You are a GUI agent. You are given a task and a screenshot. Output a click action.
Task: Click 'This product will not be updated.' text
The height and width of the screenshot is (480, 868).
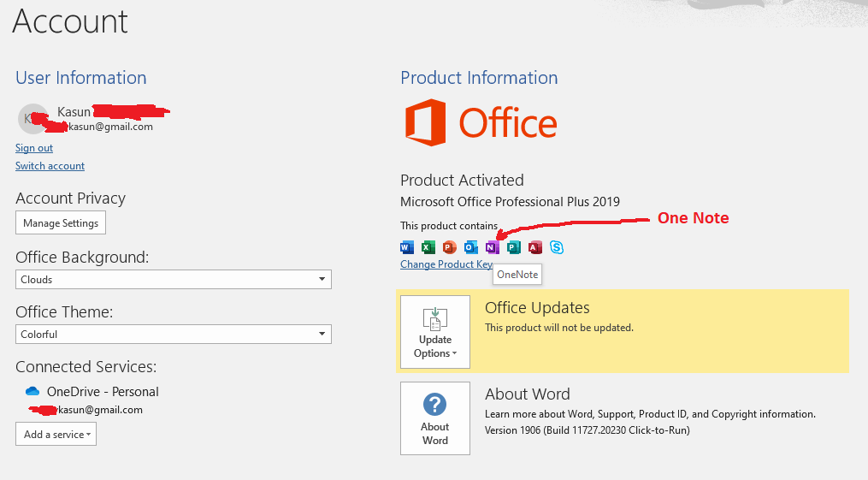pyautogui.click(x=559, y=328)
